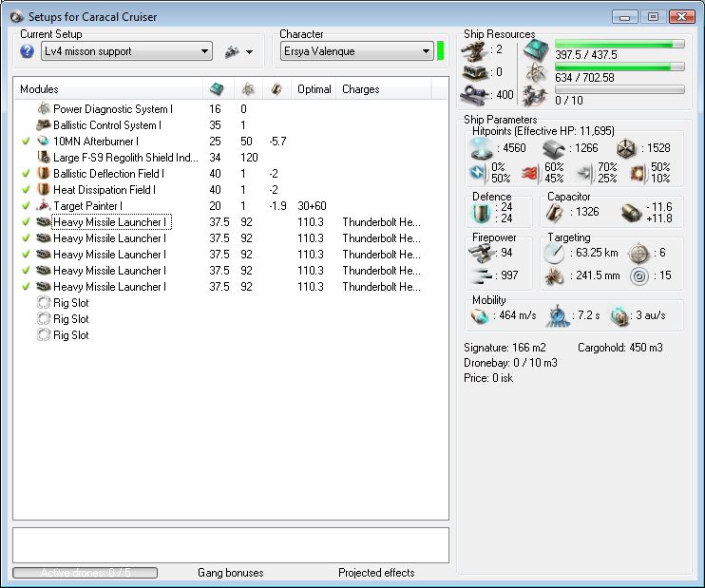The image size is (705, 588).
Task: Open the Gang bonuses section
Action: (x=231, y=573)
